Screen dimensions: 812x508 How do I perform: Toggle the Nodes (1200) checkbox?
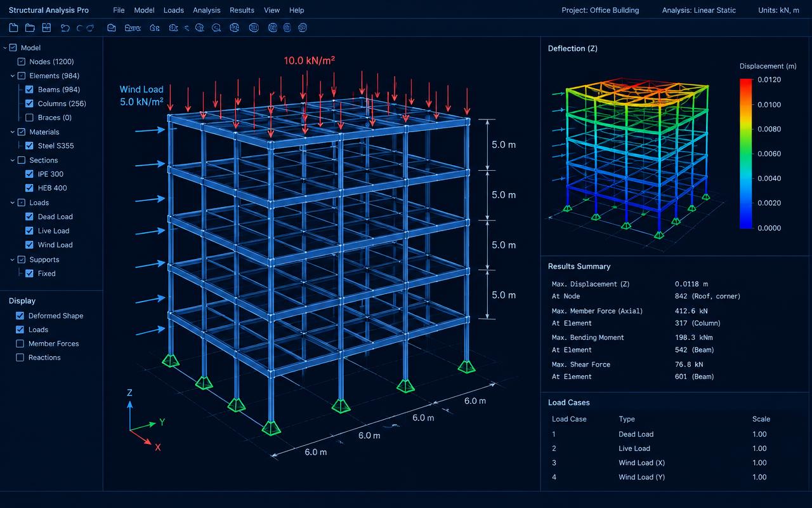click(x=21, y=62)
